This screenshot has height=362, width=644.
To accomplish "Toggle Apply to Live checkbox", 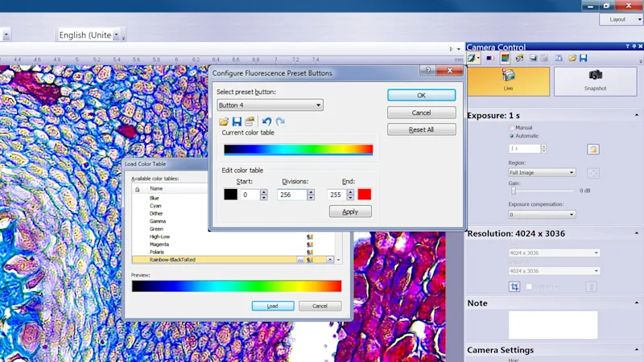I will pyautogui.click(x=529, y=286).
